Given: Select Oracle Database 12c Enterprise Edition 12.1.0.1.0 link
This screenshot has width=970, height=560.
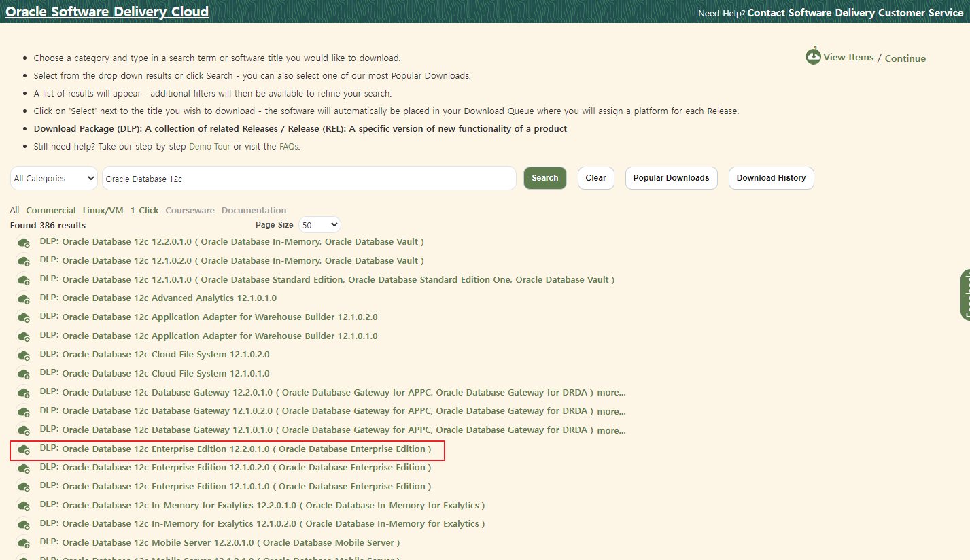Looking at the screenshot, I should pos(247,486).
